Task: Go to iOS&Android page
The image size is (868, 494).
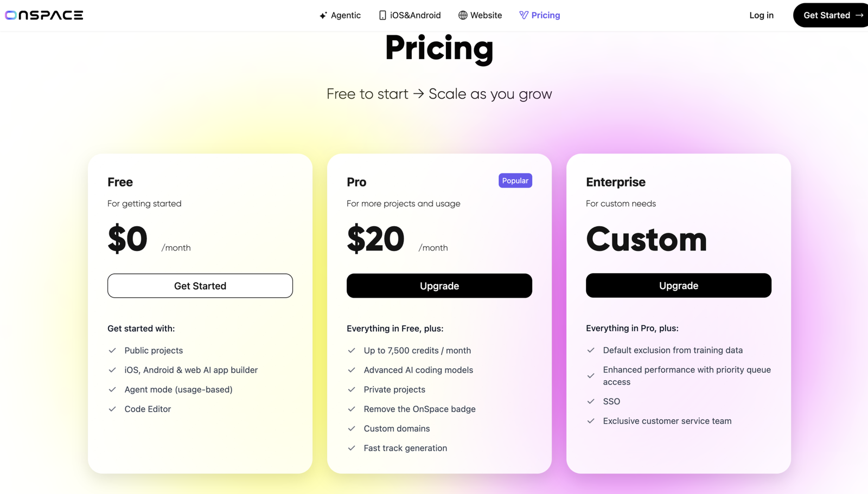Action: click(410, 15)
